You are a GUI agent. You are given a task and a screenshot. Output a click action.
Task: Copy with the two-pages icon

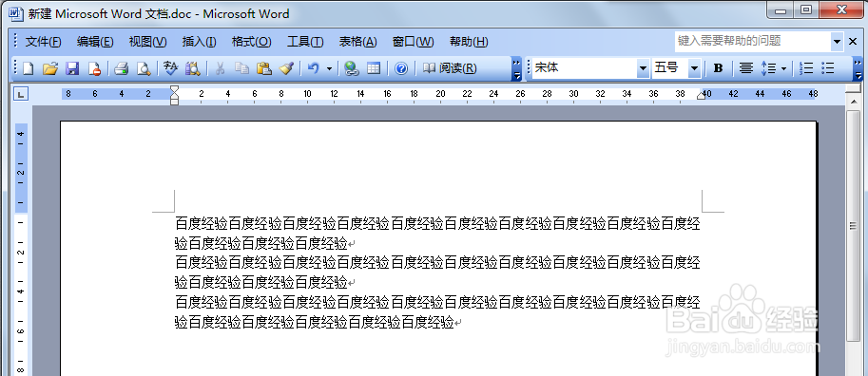[241, 68]
